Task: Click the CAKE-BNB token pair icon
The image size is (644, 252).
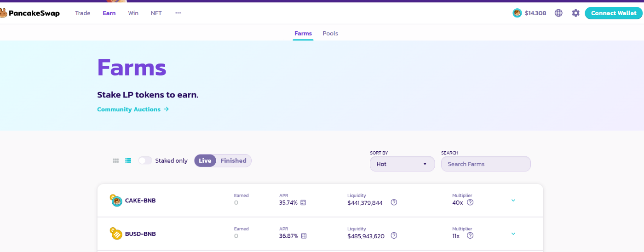Action: click(116, 200)
